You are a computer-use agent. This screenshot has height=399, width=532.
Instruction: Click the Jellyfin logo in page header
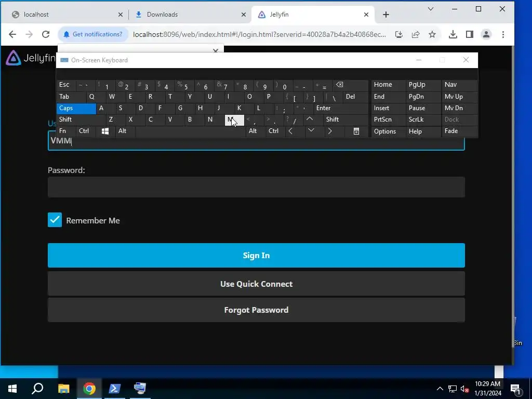[x=30, y=58]
